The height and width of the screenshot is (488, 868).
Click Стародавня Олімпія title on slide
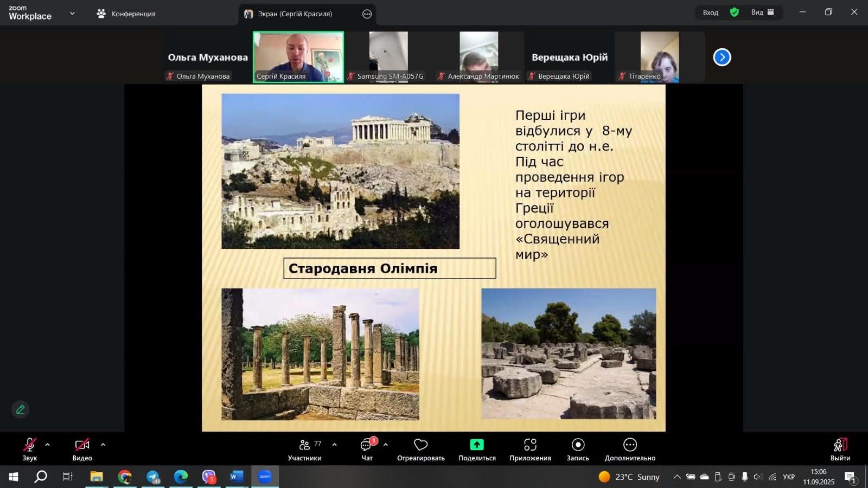point(363,268)
